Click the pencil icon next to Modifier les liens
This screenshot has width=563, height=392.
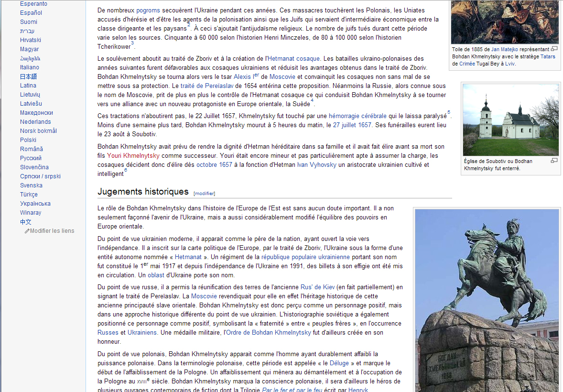click(27, 231)
